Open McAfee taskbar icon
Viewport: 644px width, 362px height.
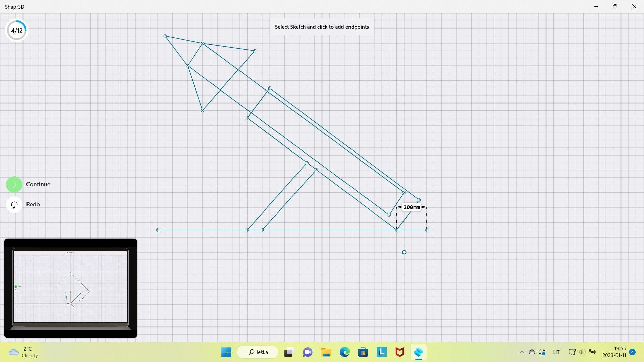click(x=400, y=352)
